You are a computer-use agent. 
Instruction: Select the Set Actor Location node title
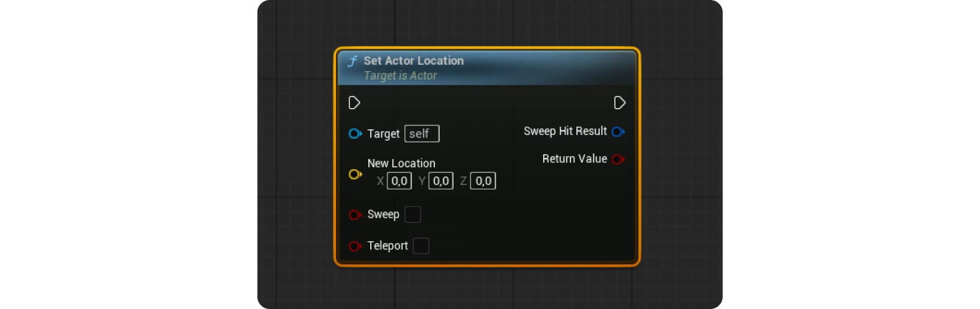click(413, 61)
